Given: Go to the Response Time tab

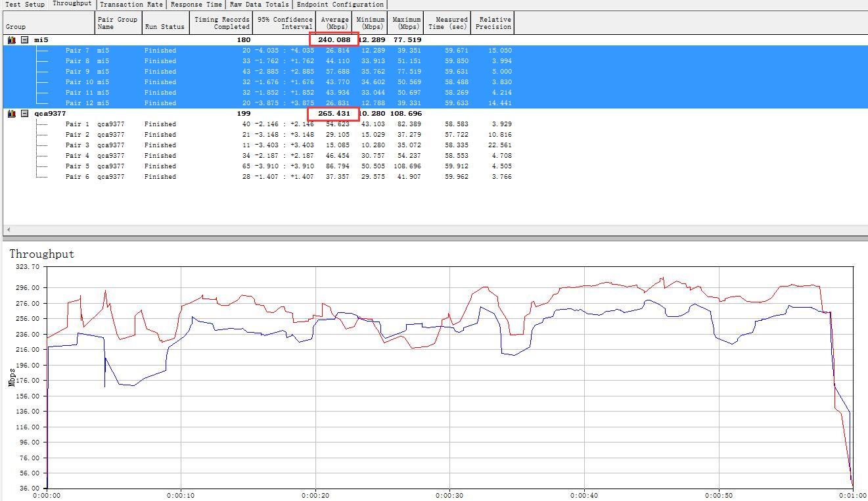Looking at the screenshot, I should tap(196, 5).
